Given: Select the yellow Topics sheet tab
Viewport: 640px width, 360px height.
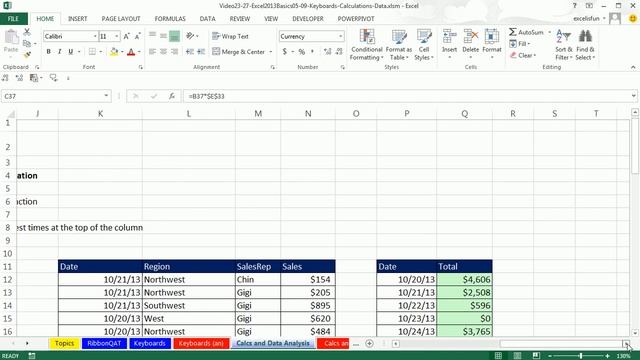Looking at the screenshot, I should 64,343.
